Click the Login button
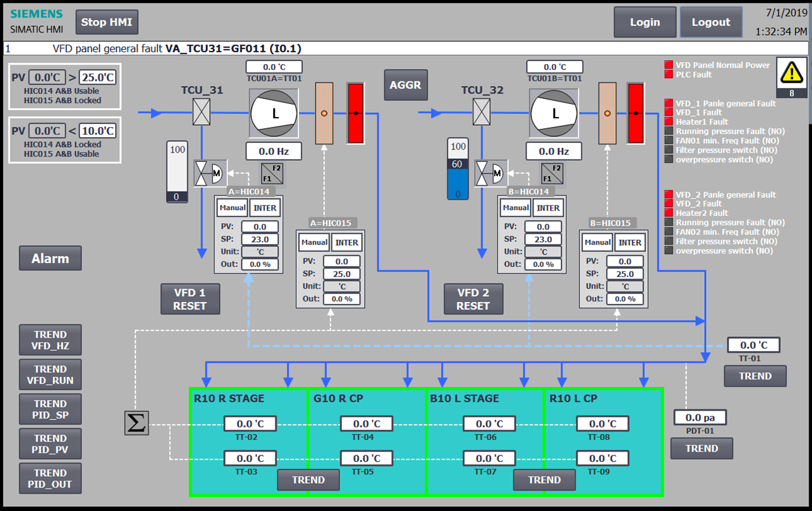This screenshot has height=511, width=812. tap(645, 23)
